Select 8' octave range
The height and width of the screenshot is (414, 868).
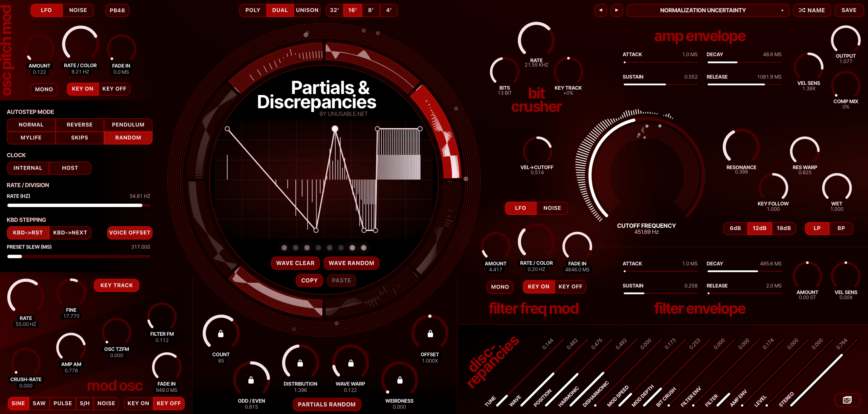(371, 10)
